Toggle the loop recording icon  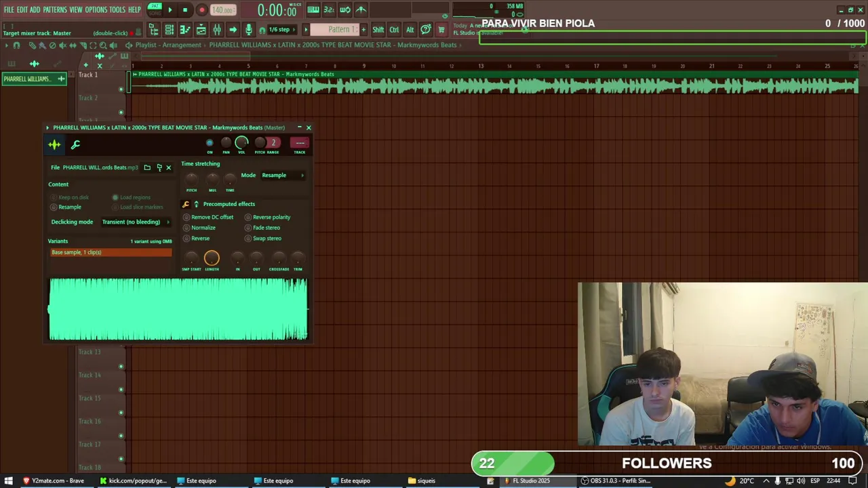(345, 10)
